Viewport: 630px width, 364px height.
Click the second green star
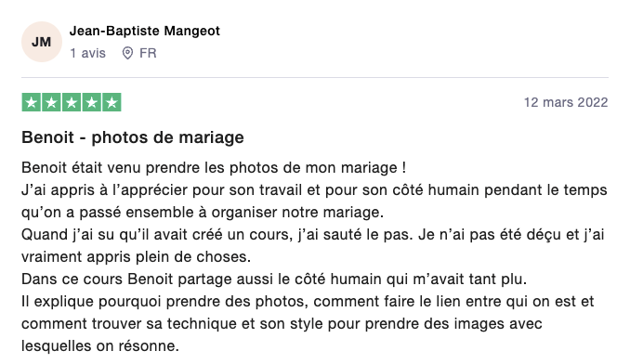point(51,102)
